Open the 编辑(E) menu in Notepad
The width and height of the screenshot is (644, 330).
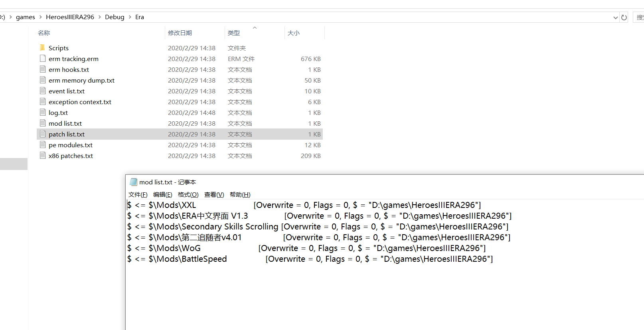tap(163, 194)
